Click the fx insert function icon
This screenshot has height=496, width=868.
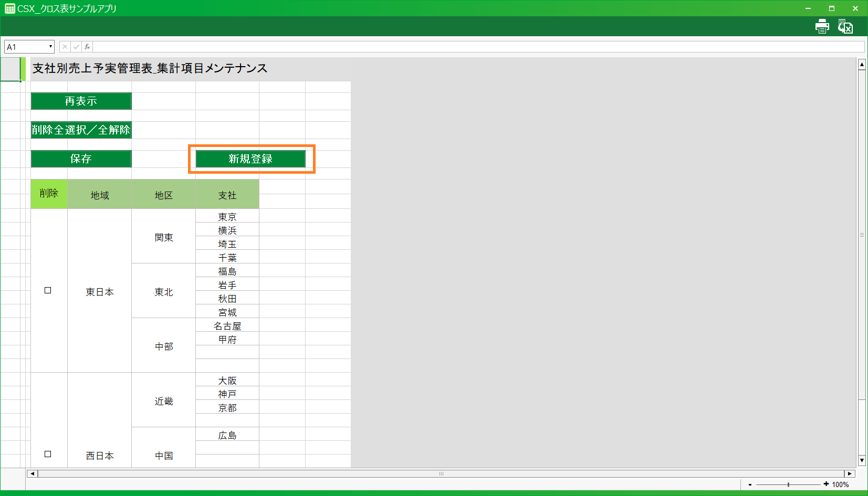tap(87, 47)
